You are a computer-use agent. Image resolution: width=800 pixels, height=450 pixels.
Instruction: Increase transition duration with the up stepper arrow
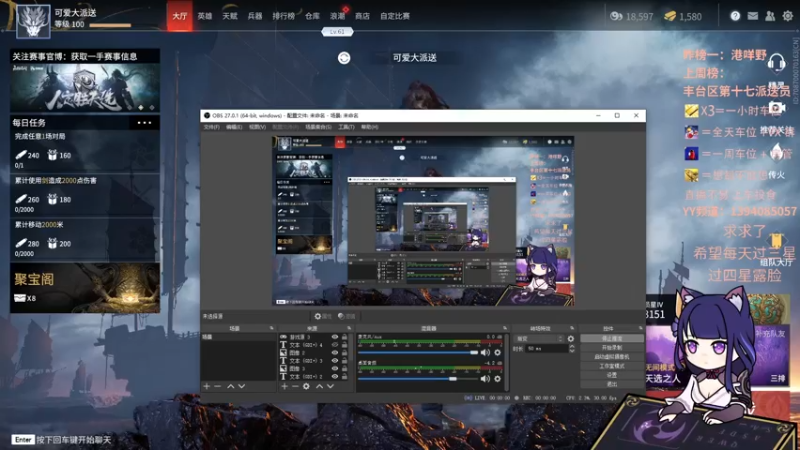pyautogui.click(x=571, y=346)
